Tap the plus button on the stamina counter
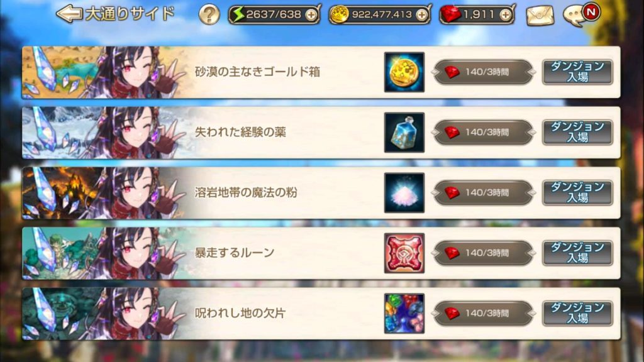 (x=311, y=15)
